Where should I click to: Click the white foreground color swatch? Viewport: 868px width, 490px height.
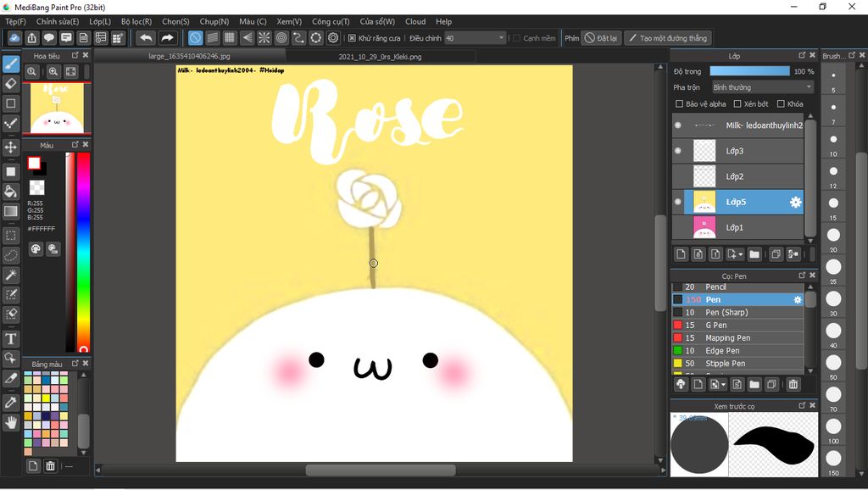[34, 163]
